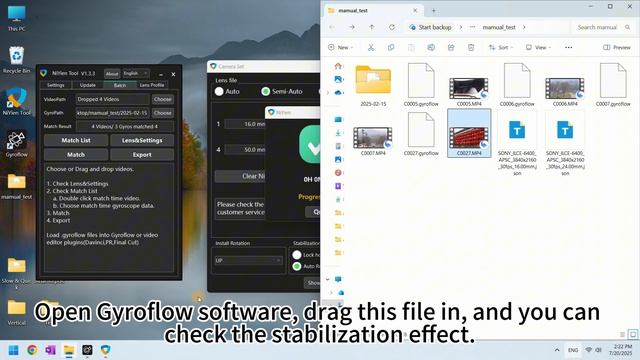Click Share icon in Explorer toolbar
640x360 pixels.
[451, 48]
